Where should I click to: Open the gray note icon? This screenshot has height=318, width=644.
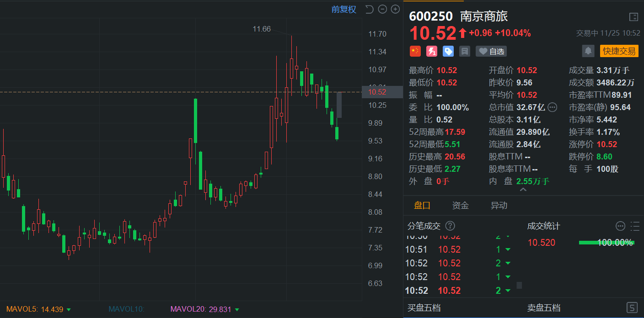pyautogui.click(x=465, y=51)
